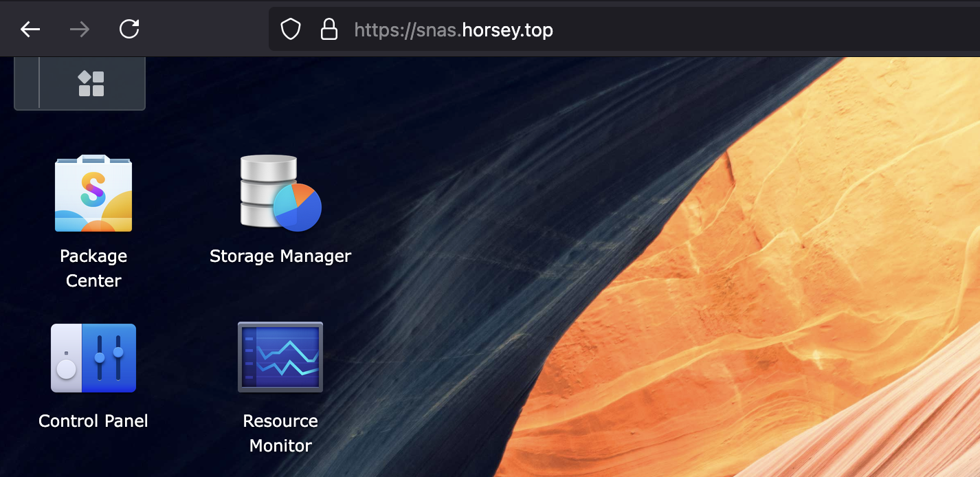Click the "Package Center" text label
Viewport: 980px width, 477px height.
(x=93, y=268)
